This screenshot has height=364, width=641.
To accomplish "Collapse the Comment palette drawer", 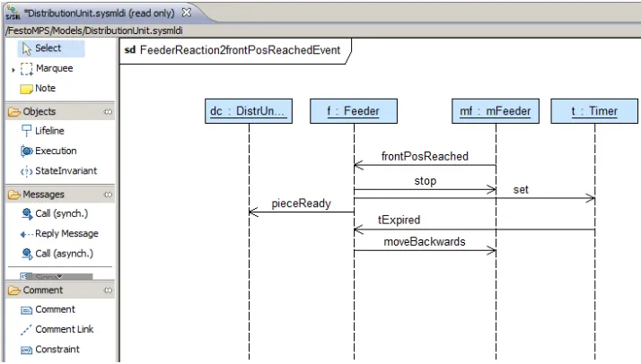I will 60,290.
